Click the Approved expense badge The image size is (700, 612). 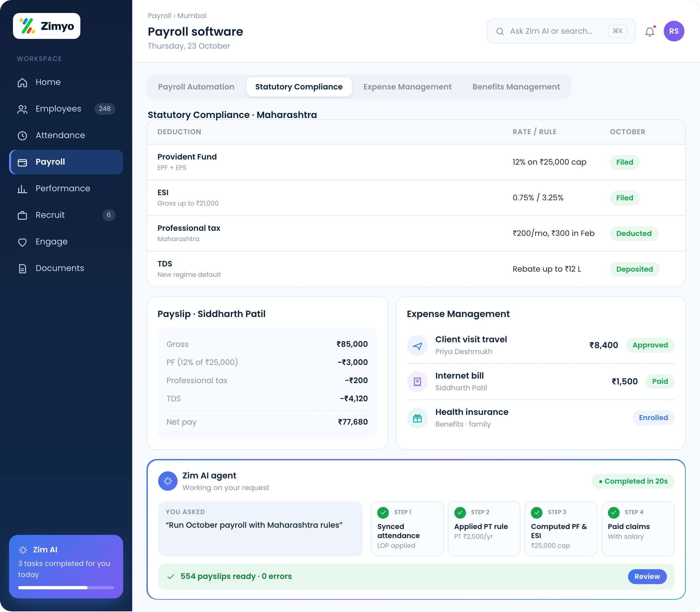pos(650,345)
